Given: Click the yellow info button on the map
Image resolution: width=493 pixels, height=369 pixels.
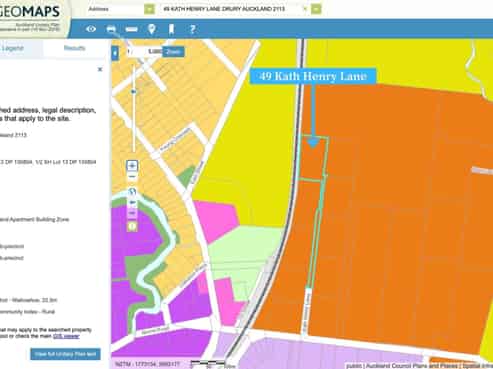Looking at the screenshot, I should (132, 227).
